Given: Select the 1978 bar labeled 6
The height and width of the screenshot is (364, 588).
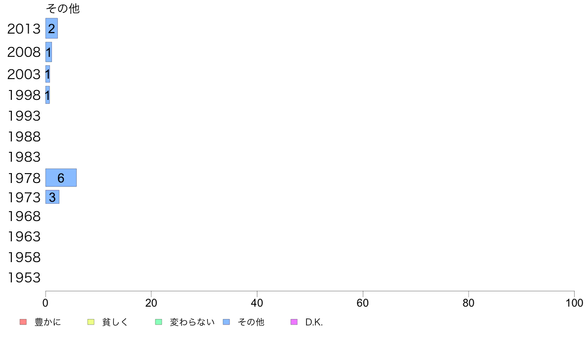Looking at the screenshot, I should pos(61,178).
